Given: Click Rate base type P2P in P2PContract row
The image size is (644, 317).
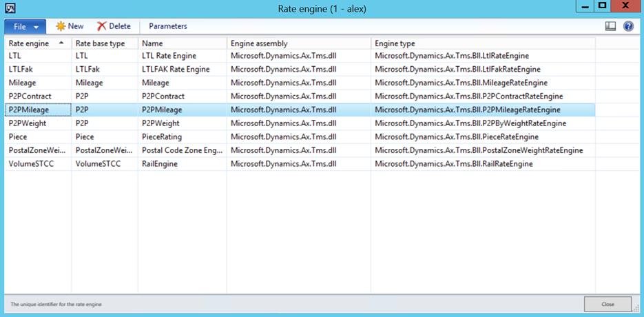Looking at the screenshot, I should (x=105, y=96).
